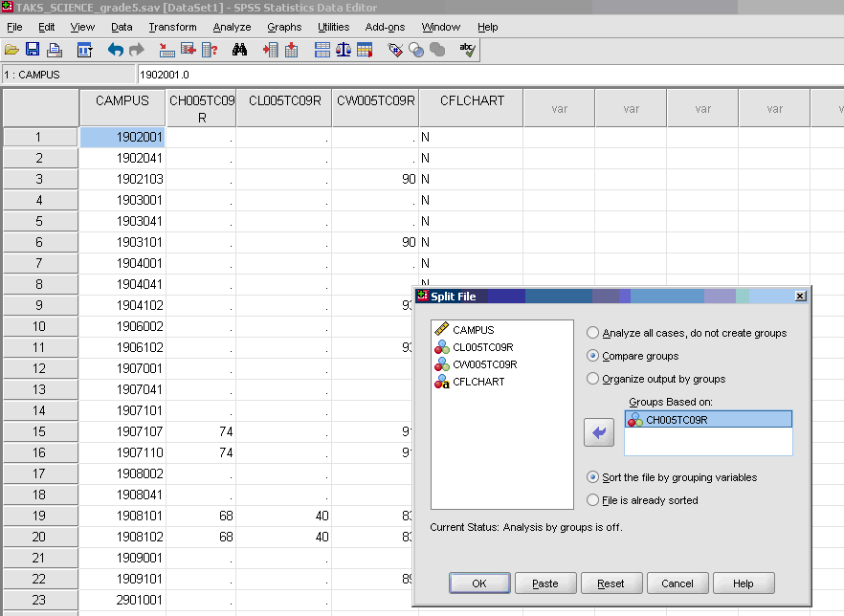Click the Save file icon
The width and height of the screenshot is (844, 616).
coord(33,50)
